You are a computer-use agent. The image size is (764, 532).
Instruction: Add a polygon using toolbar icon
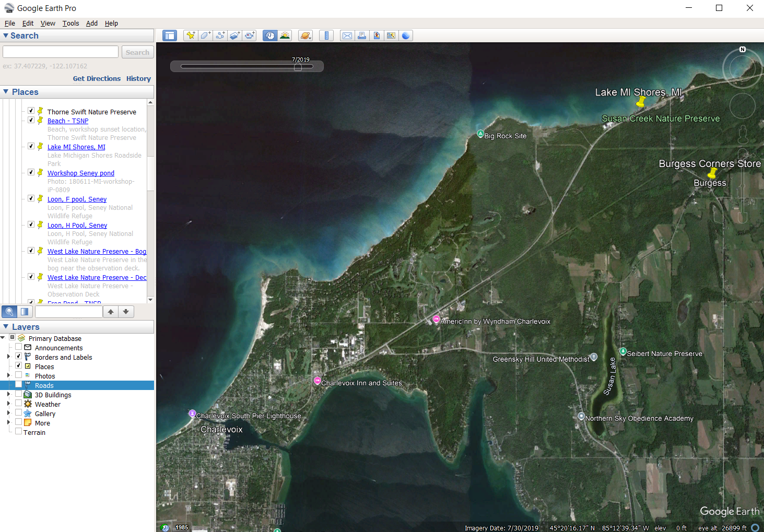tap(205, 36)
